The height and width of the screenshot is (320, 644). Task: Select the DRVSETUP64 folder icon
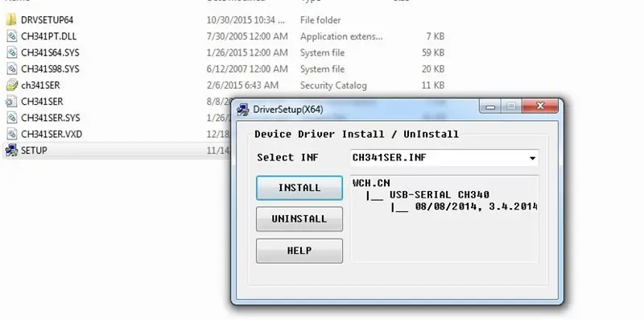11,19
